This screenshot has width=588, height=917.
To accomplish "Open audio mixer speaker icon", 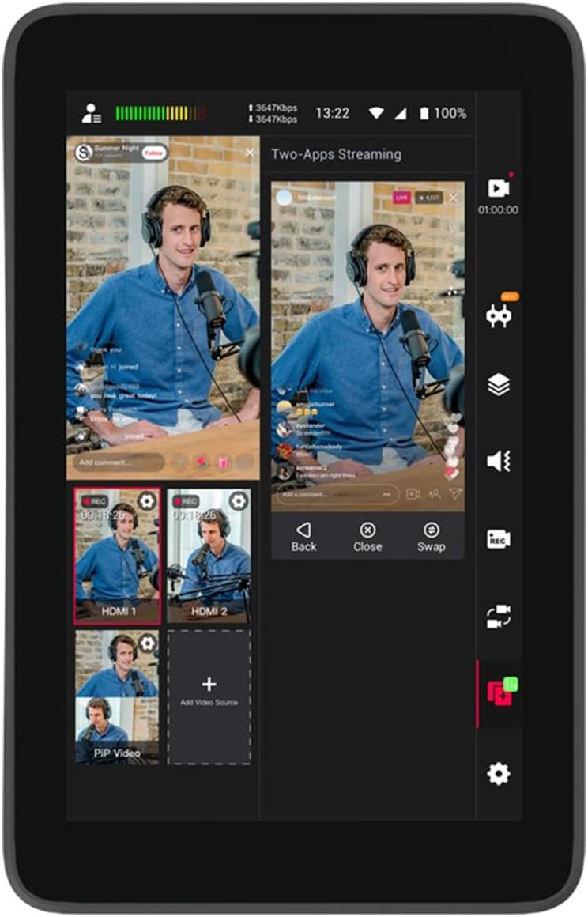I will tap(498, 462).
